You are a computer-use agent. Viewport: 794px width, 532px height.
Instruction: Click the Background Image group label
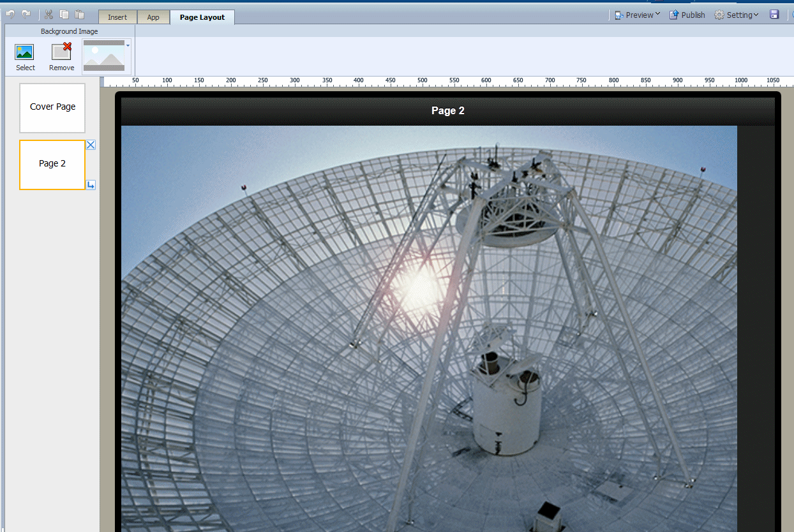(70, 31)
